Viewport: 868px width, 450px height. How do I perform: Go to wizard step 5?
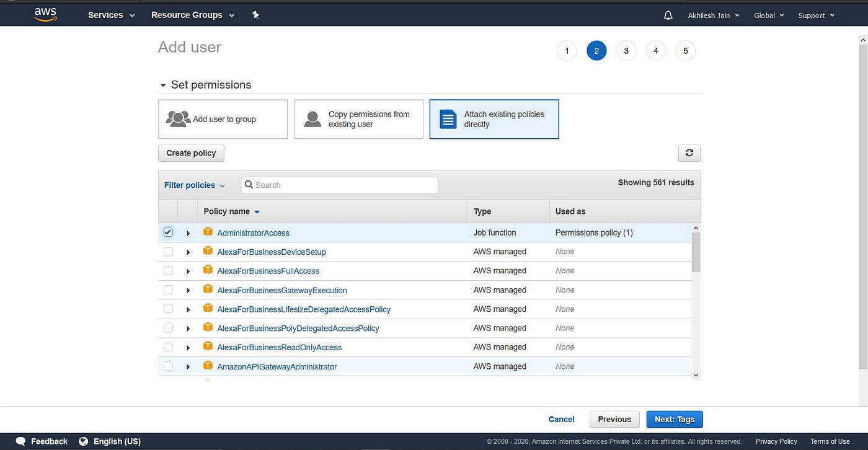click(x=686, y=51)
